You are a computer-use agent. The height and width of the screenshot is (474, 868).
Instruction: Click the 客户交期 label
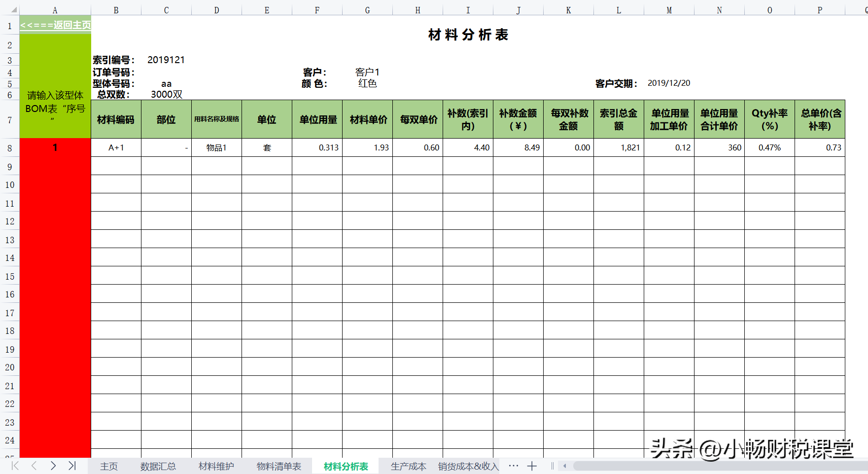pyautogui.click(x=617, y=83)
